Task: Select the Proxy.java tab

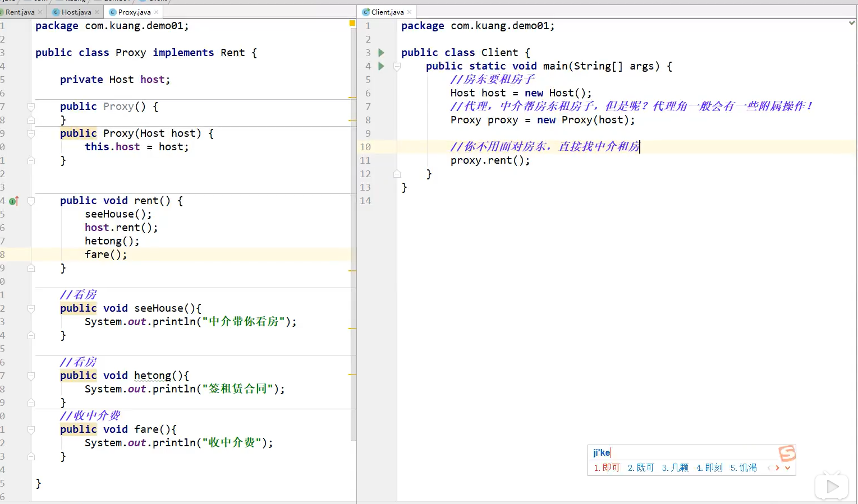Action: pyautogui.click(x=134, y=12)
